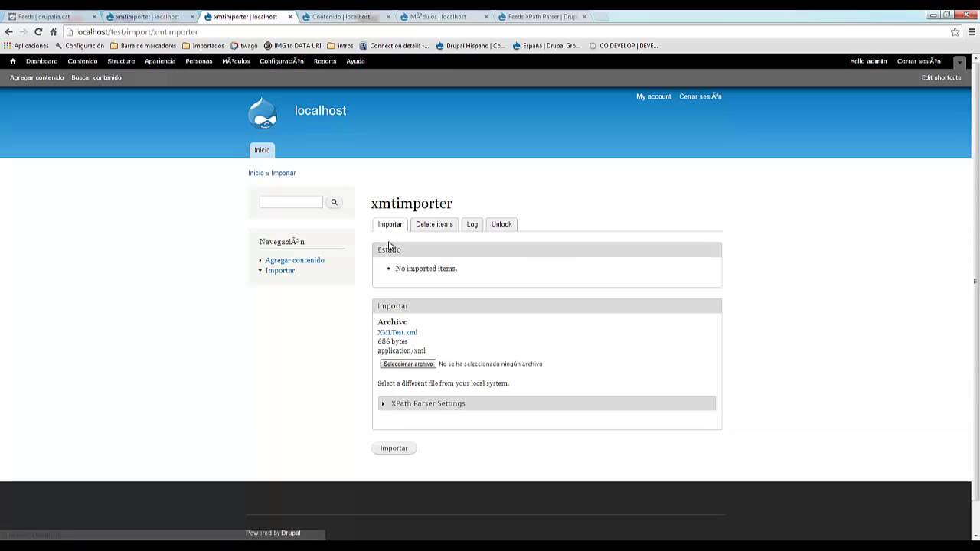
Task: Open the Reports admin menu
Action: [x=325, y=61]
